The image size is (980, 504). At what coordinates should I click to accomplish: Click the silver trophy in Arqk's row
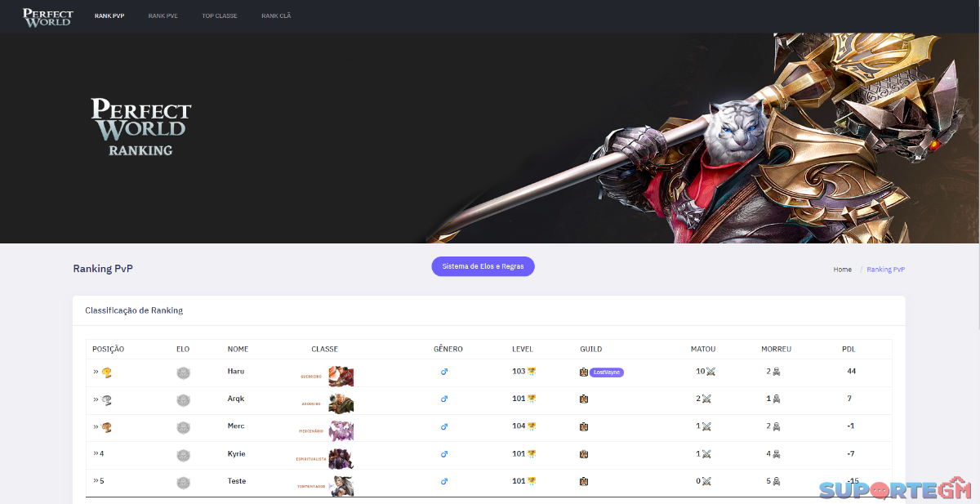(106, 400)
